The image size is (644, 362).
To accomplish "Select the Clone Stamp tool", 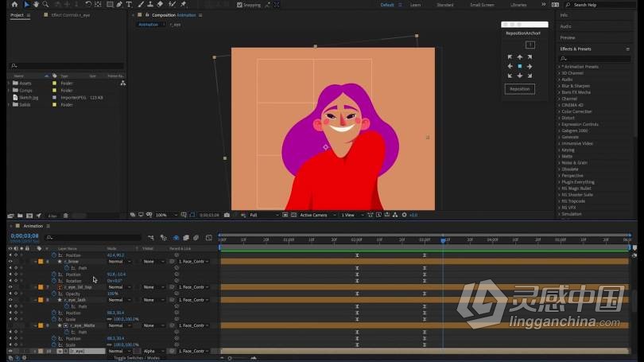I will click(x=150, y=5).
